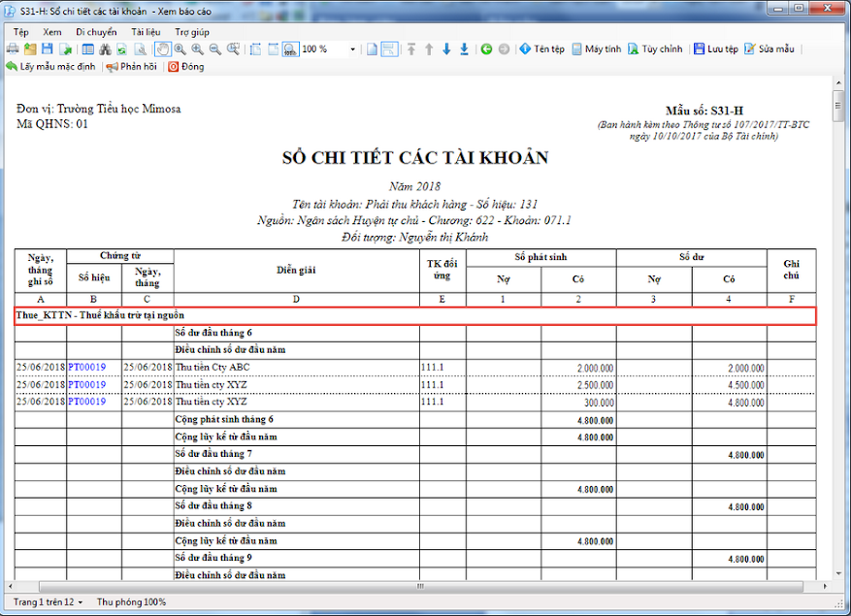Click the app icon in the title bar
Viewport: 851px width, 616px height.
pyautogui.click(x=10, y=12)
